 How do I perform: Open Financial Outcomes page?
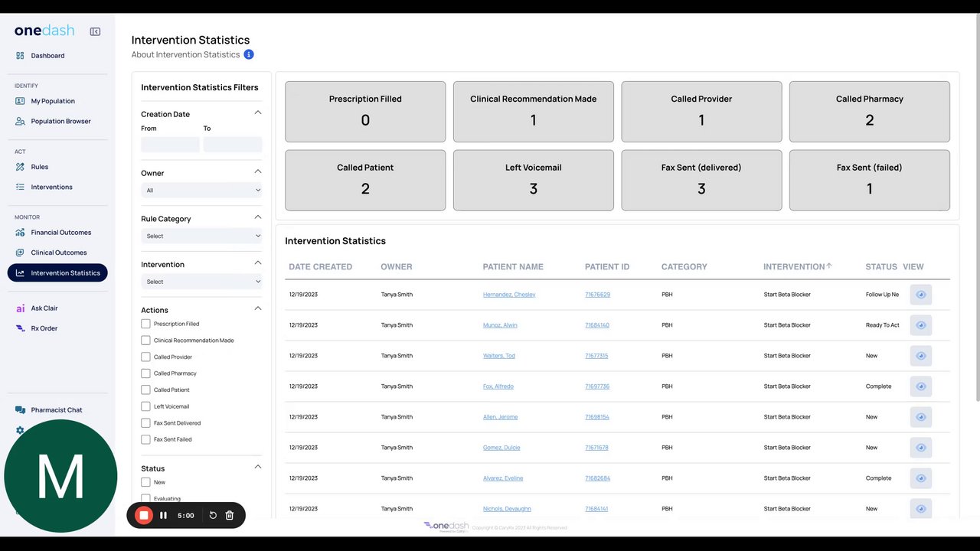click(x=61, y=233)
